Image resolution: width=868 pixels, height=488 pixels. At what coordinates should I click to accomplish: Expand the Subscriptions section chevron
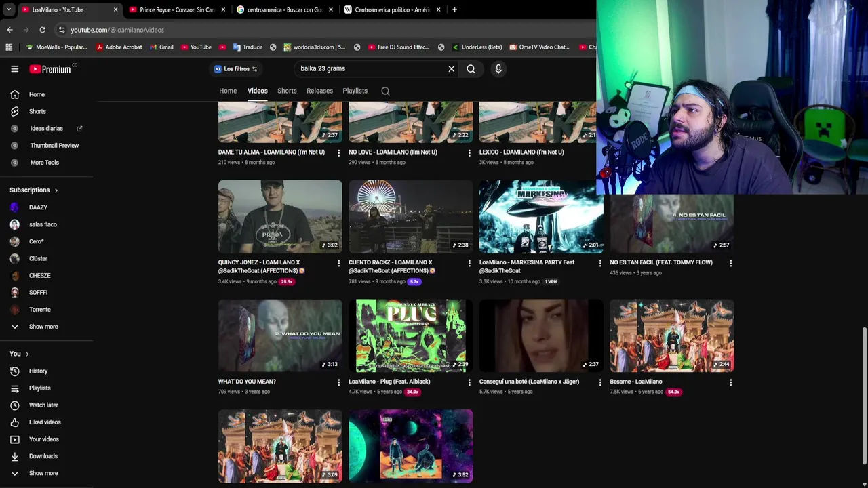coord(56,190)
